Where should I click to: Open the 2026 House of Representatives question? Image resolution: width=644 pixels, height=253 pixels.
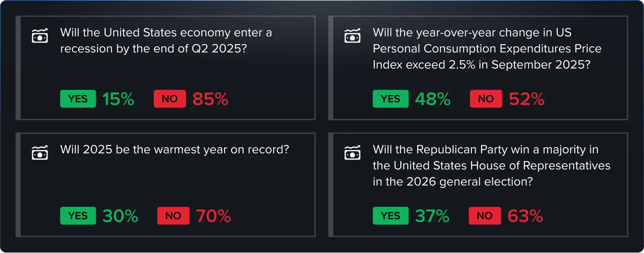tap(491, 165)
